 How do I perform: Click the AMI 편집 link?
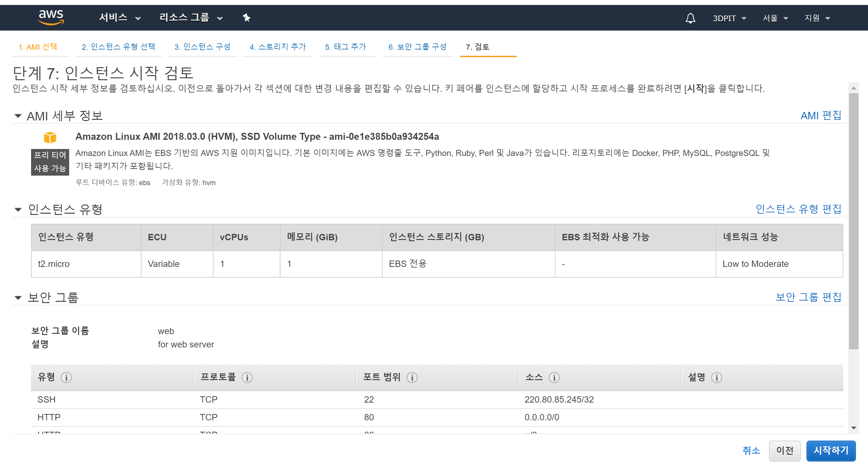(820, 115)
